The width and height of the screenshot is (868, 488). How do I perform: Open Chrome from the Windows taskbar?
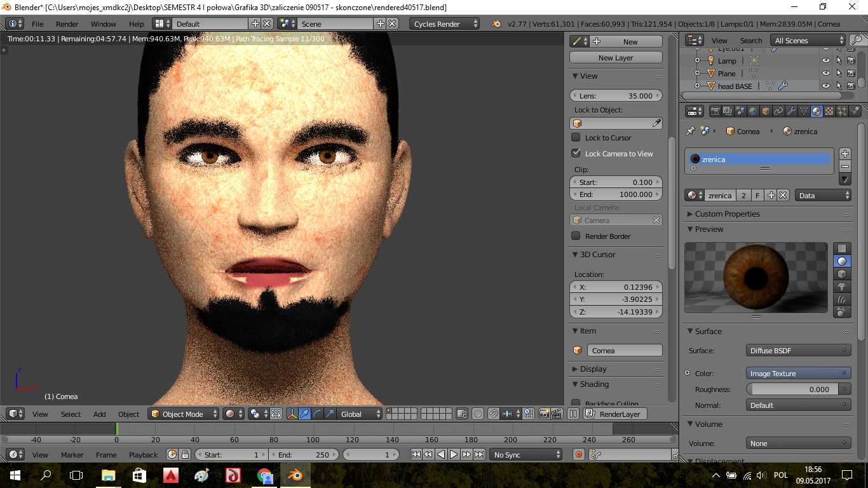(264, 475)
